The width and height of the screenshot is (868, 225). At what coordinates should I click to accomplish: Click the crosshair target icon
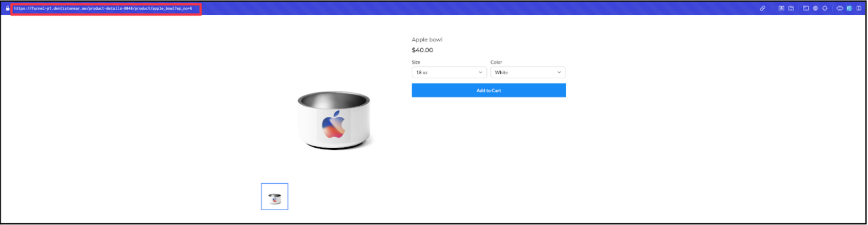[825, 8]
